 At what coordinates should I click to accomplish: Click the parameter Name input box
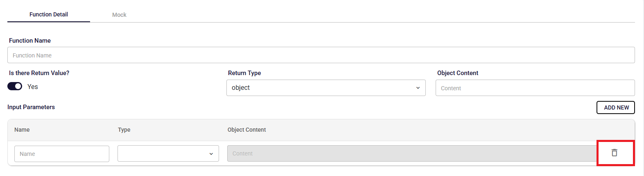[62, 154]
